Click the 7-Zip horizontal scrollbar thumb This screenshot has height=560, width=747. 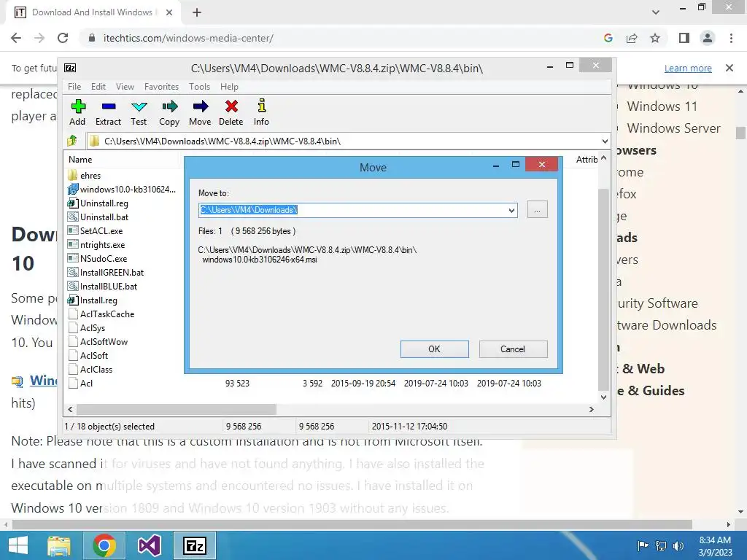pyautogui.click(x=177, y=409)
